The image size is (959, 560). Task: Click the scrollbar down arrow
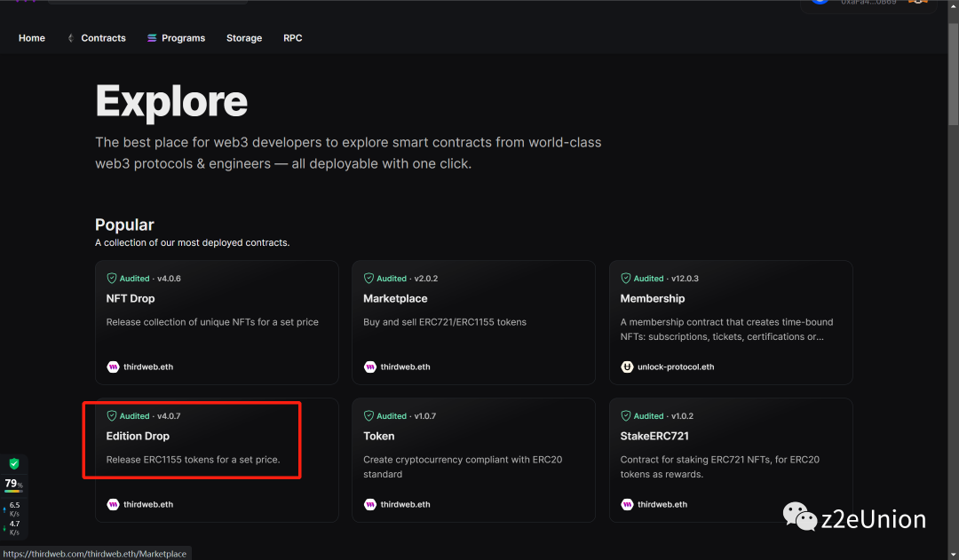click(953, 554)
